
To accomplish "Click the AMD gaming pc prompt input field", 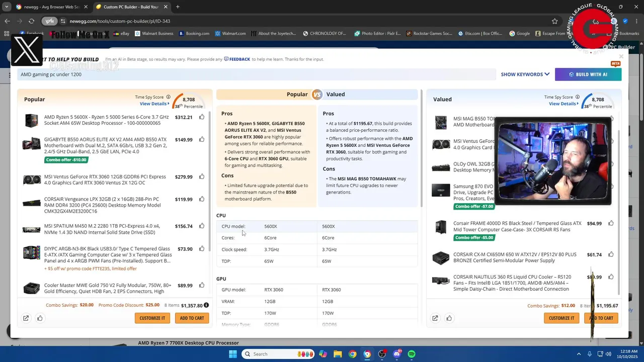I will [x=257, y=74].
